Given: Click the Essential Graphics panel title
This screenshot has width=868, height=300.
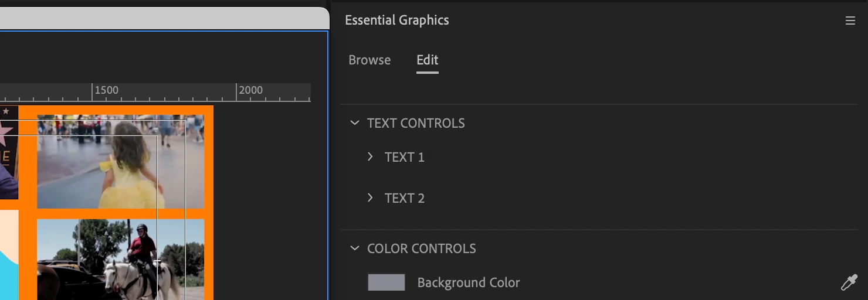Looking at the screenshot, I should 397,21.
